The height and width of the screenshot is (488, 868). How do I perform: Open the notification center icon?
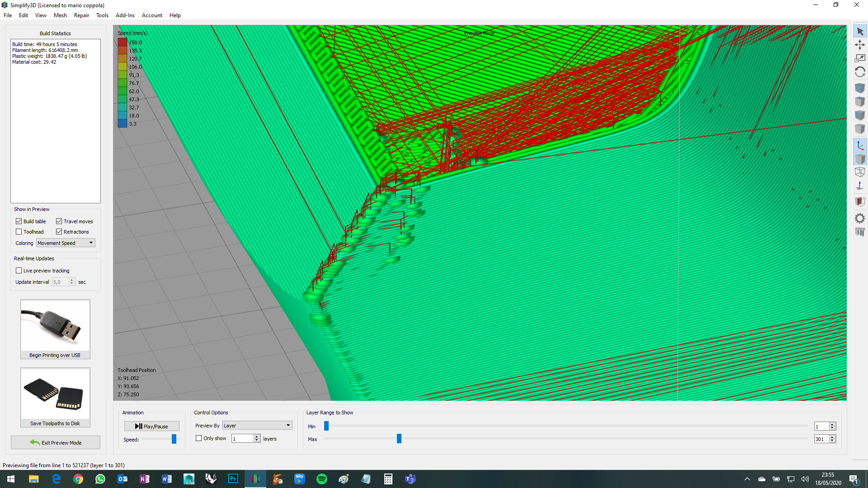[854, 479]
